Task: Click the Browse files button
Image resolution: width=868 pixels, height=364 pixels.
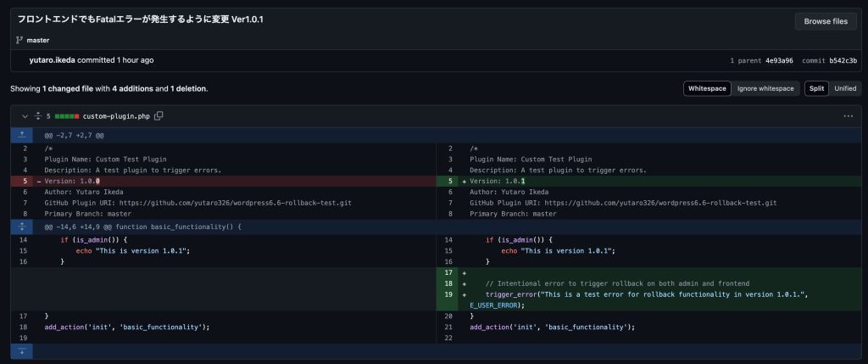Action: pos(826,21)
